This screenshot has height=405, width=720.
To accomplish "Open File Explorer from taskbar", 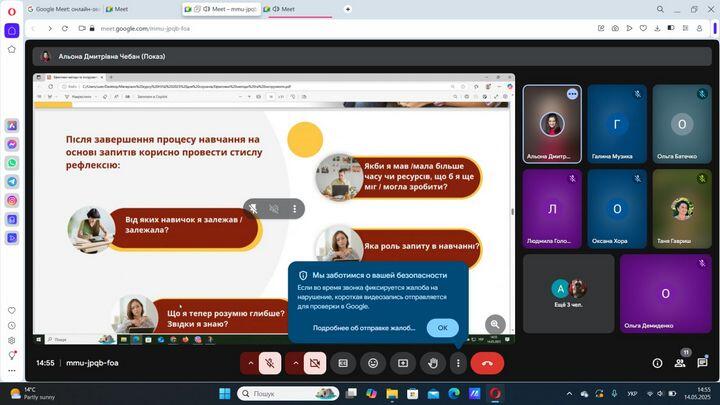I will tap(392, 394).
